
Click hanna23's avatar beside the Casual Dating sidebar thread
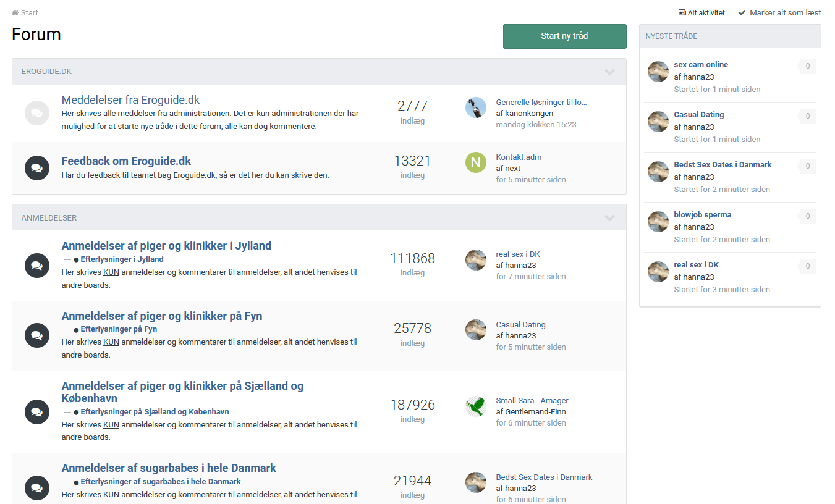tap(658, 122)
